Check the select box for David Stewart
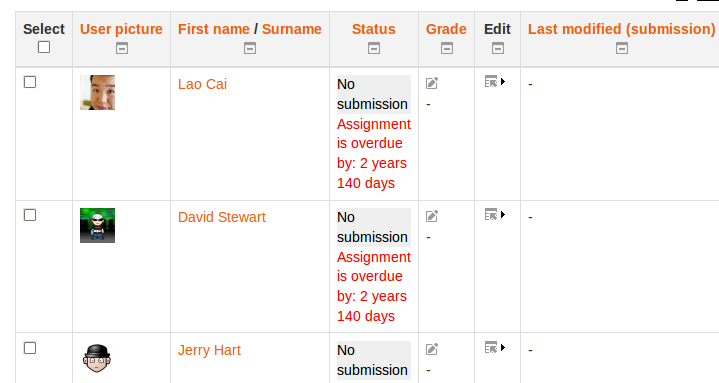 coord(30,215)
